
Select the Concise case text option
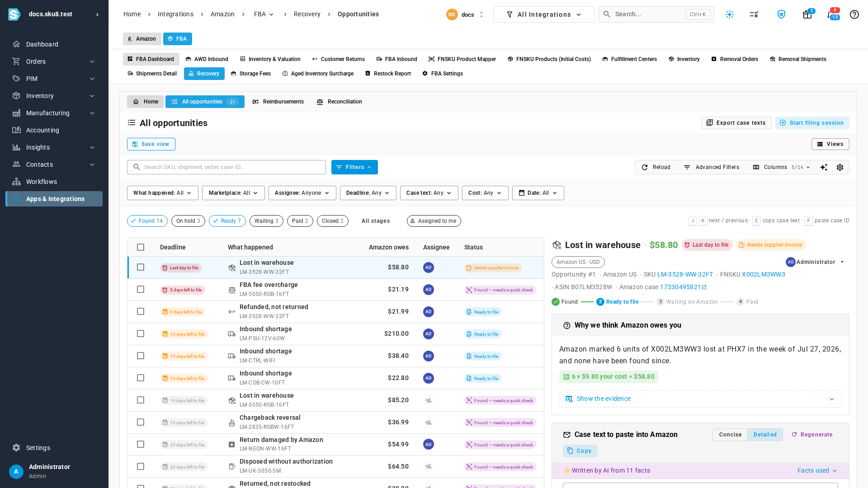(x=730, y=435)
